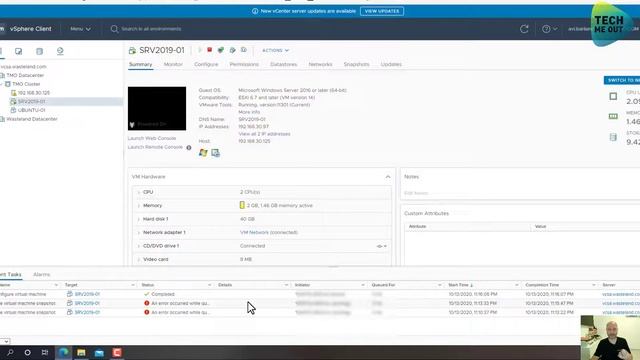Click the More info link
Viewport: 640px width, 360px height.
point(249,112)
